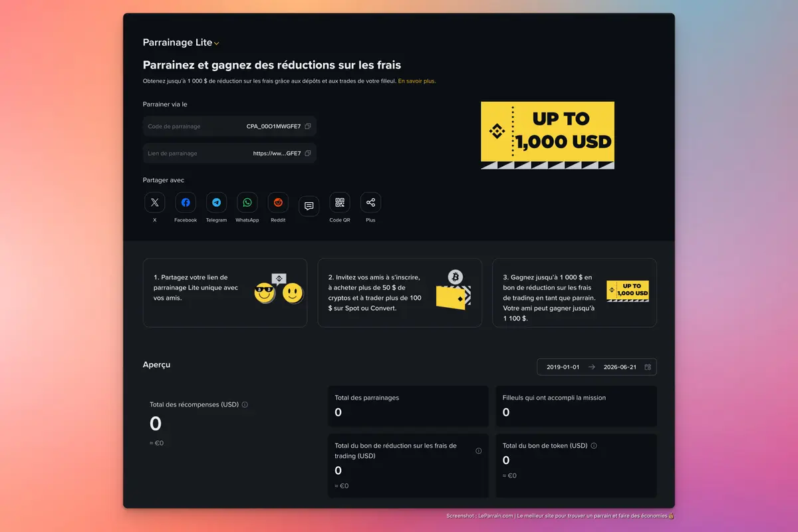Click the Total des parrainages label
The width and height of the screenshot is (798, 532).
pyautogui.click(x=367, y=398)
